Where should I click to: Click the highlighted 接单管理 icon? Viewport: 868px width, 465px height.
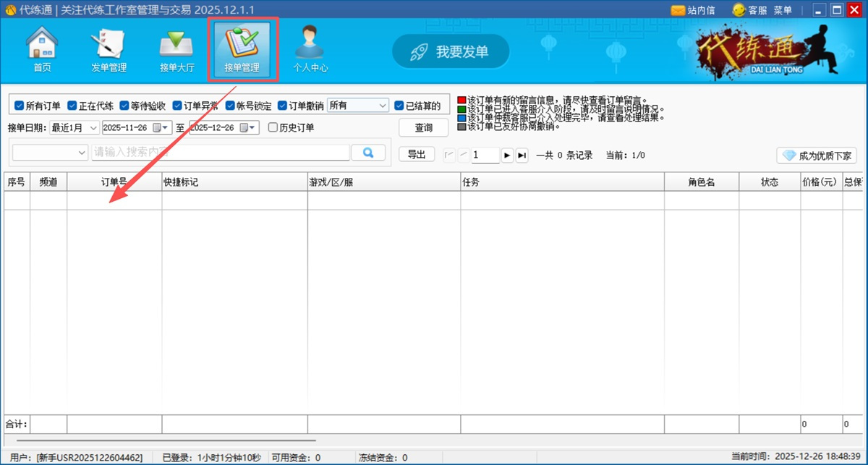(243, 47)
